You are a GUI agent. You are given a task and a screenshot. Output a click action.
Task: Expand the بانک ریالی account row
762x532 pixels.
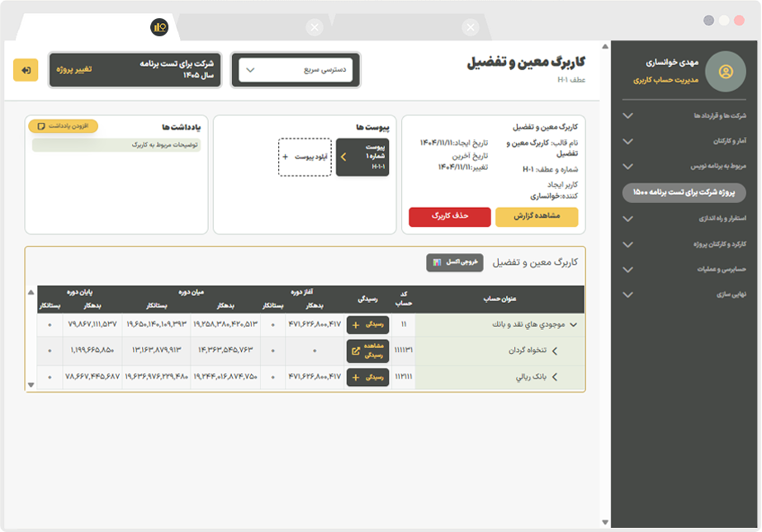tap(555, 377)
